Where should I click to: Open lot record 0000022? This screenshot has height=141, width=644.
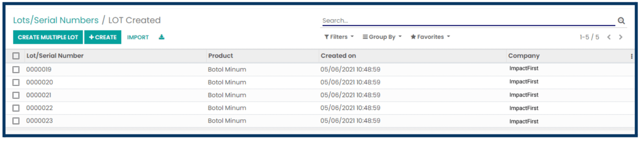pos(39,108)
